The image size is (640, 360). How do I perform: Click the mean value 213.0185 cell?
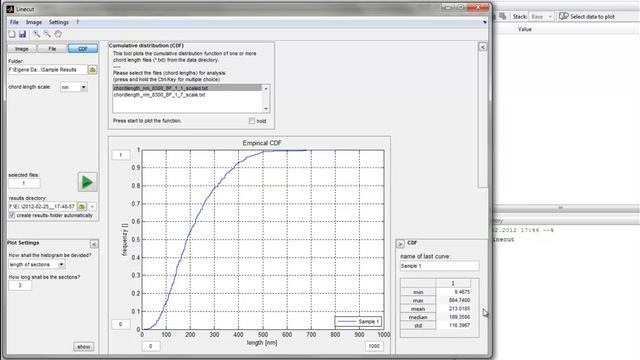click(x=453, y=309)
